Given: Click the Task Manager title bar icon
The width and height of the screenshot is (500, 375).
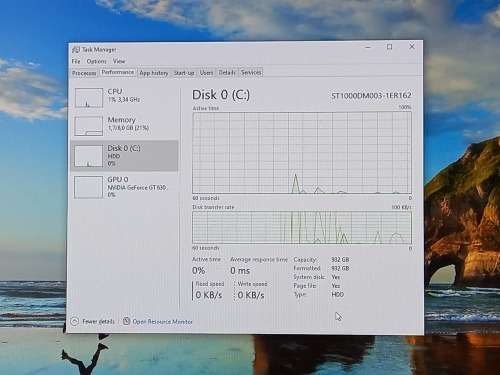Looking at the screenshot, I should [x=76, y=50].
